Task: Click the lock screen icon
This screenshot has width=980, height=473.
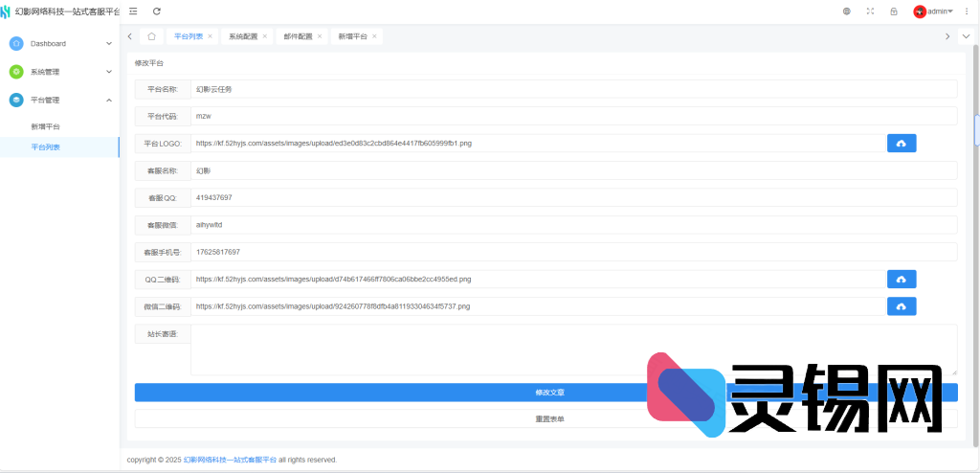Action: tap(894, 11)
